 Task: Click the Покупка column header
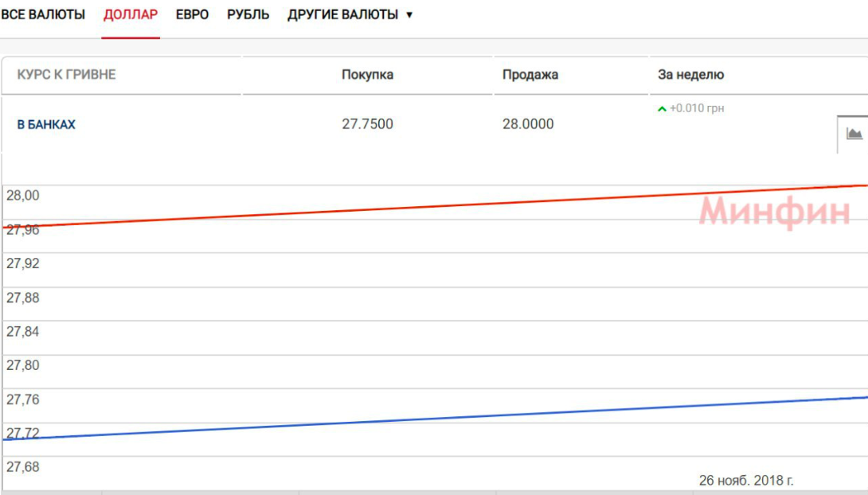click(367, 75)
